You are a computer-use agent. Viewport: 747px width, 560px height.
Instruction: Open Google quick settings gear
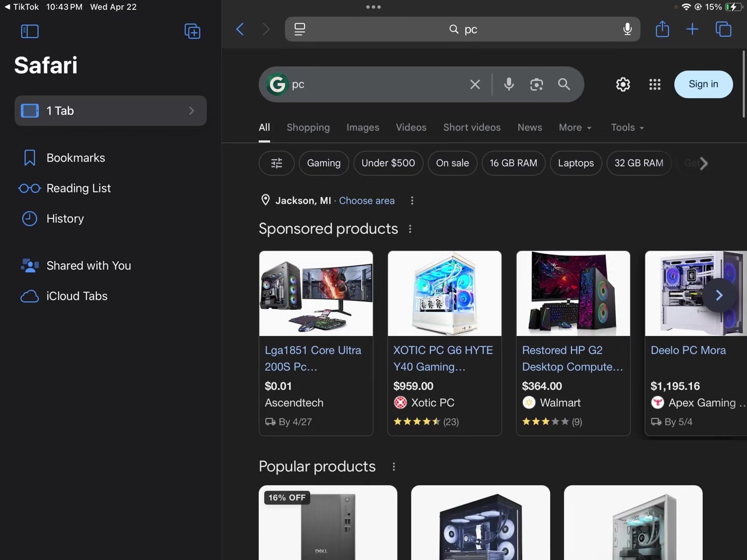623,84
